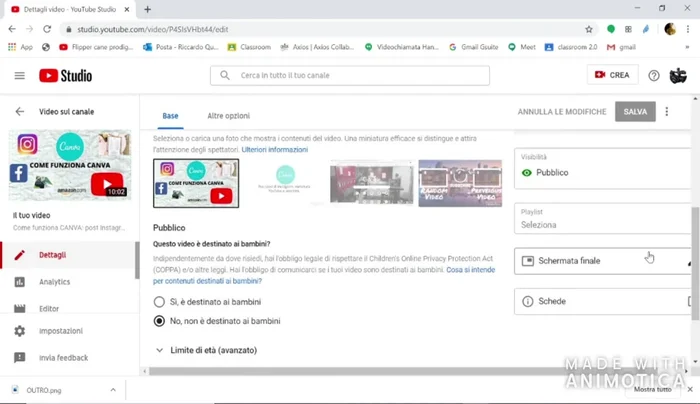Open Impostazioni in the sidebar
Screen dimensions: 700x404
68,331
